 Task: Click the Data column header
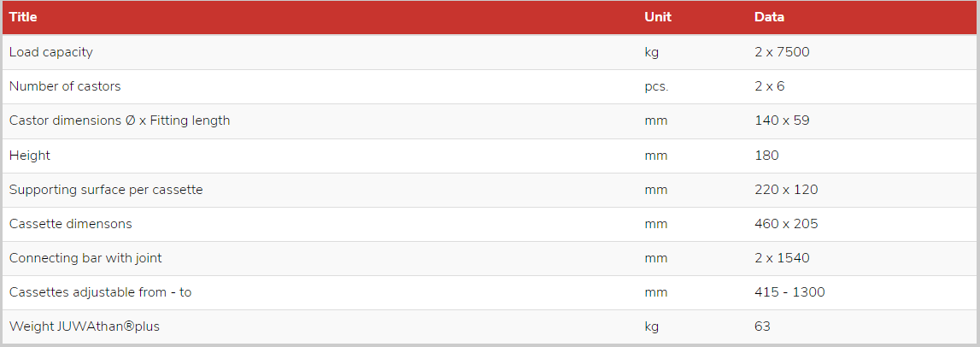(x=769, y=17)
